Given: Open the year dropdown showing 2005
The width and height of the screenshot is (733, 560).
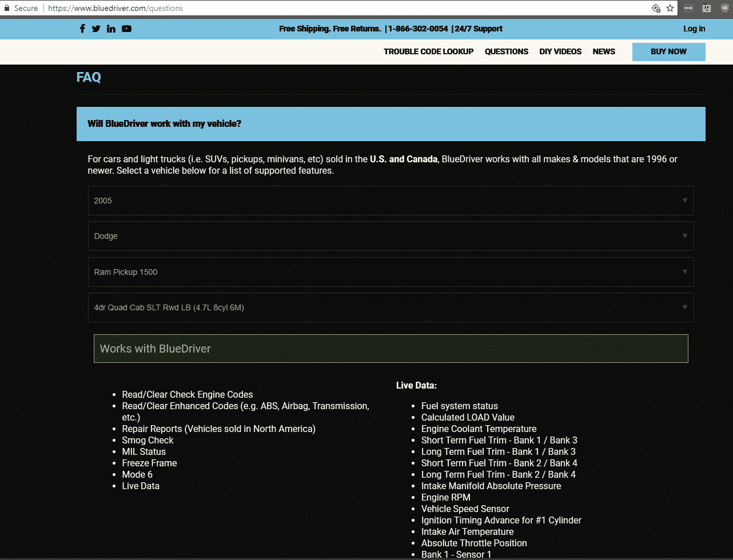Looking at the screenshot, I should pyautogui.click(x=391, y=201).
